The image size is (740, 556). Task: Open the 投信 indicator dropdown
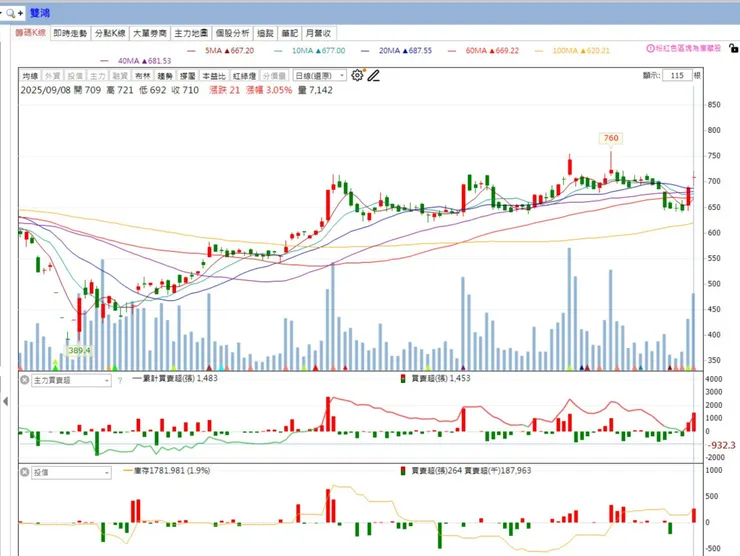click(x=71, y=472)
